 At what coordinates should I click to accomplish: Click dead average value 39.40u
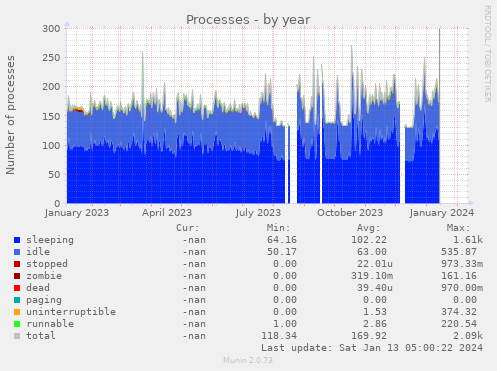coord(375,288)
